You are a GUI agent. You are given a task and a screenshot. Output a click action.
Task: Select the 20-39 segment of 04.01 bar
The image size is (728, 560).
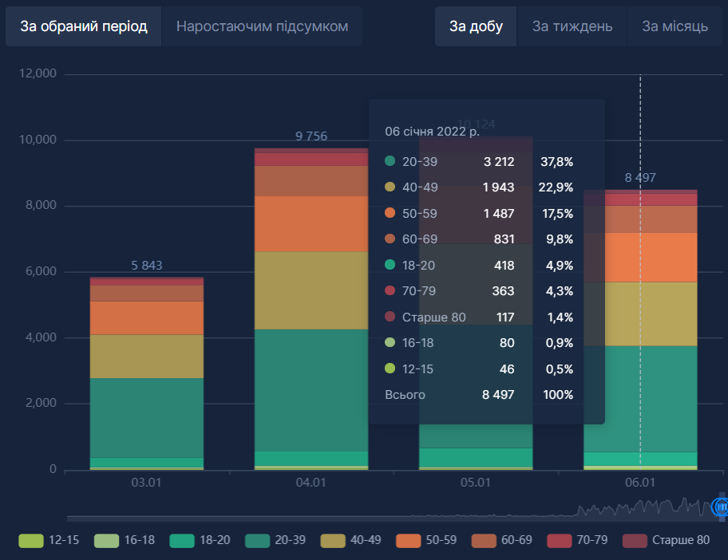coord(311,390)
